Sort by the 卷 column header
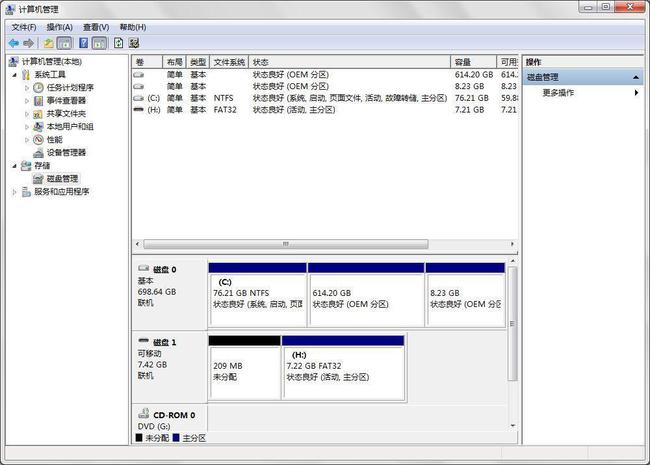The width and height of the screenshot is (650, 465). [147, 62]
